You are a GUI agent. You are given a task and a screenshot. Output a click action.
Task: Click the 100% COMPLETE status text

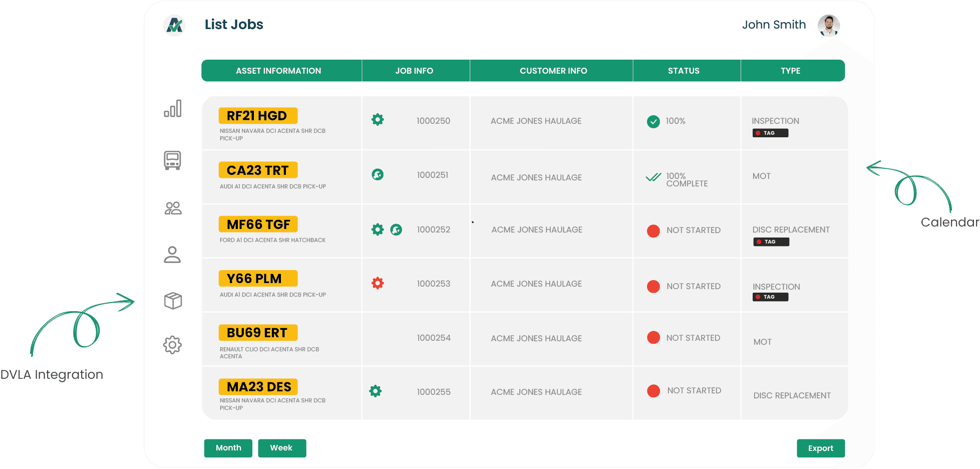pyautogui.click(x=687, y=180)
